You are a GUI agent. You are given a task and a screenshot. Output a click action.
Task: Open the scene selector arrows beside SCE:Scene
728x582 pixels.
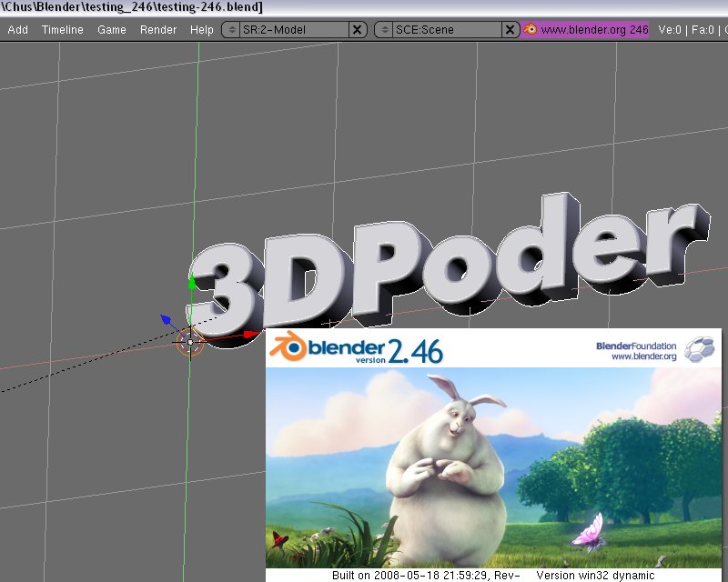384,30
